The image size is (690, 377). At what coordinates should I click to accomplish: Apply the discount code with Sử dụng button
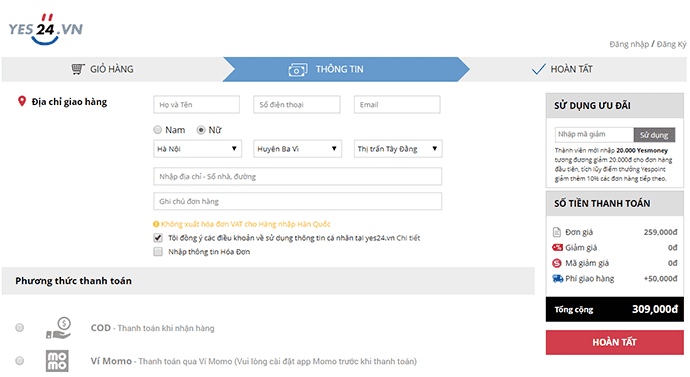(x=654, y=135)
